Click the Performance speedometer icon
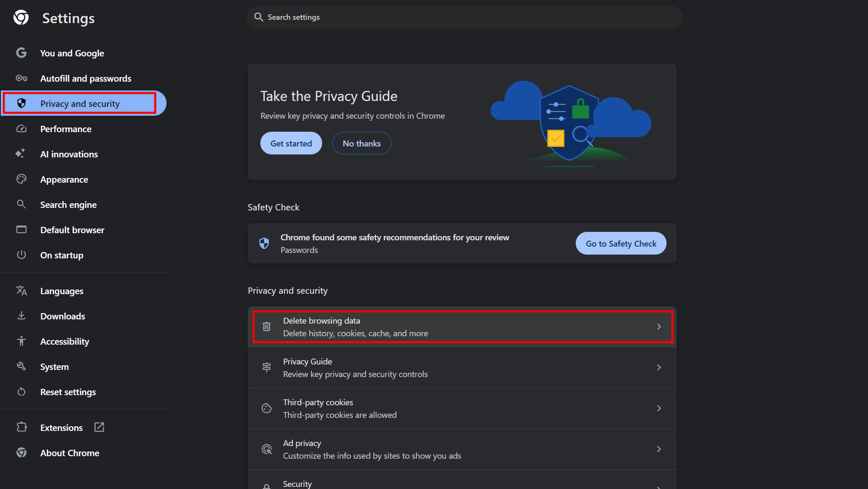The width and height of the screenshot is (868, 489). [21, 129]
